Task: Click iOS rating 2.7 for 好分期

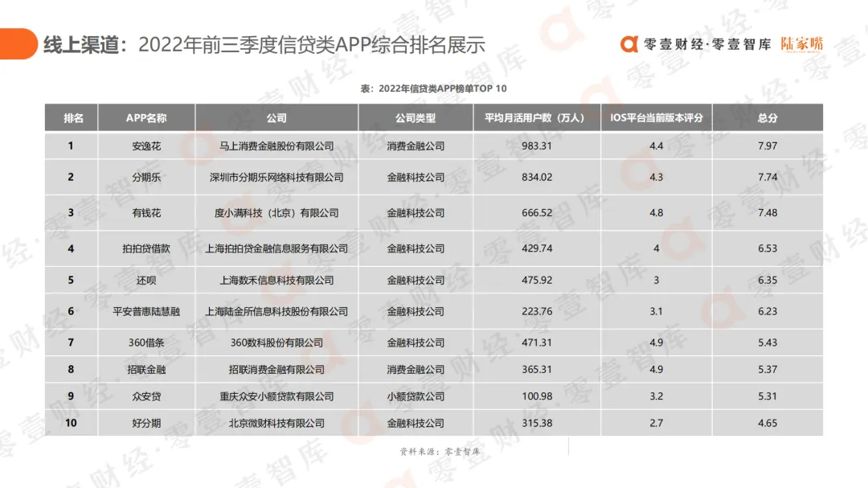Action: click(656, 423)
